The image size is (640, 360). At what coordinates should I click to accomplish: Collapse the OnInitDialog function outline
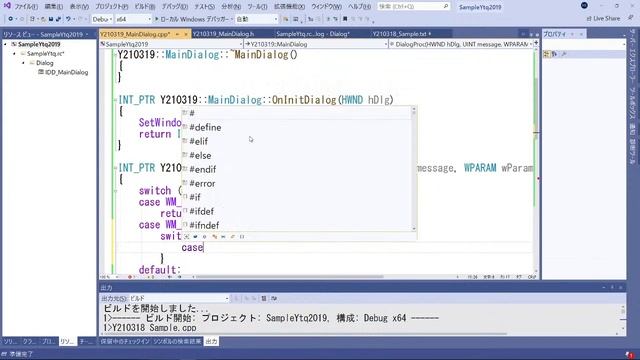coord(115,100)
